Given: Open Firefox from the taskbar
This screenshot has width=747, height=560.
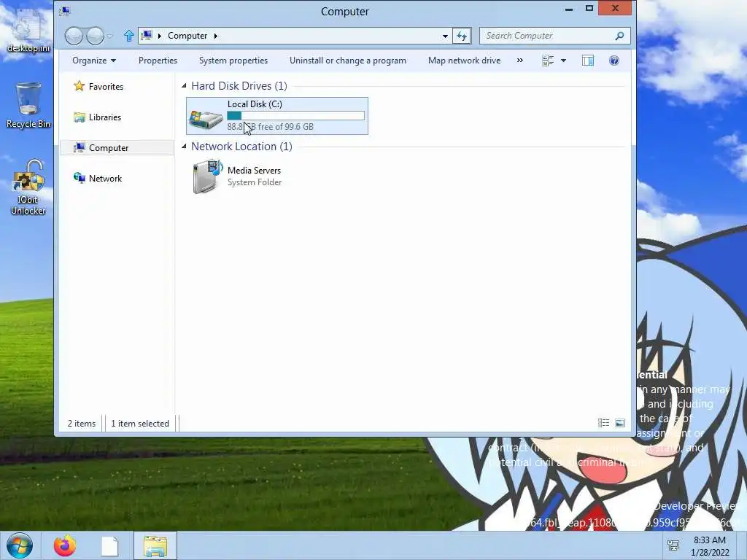Looking at the screenshot, I should (65, 545).
